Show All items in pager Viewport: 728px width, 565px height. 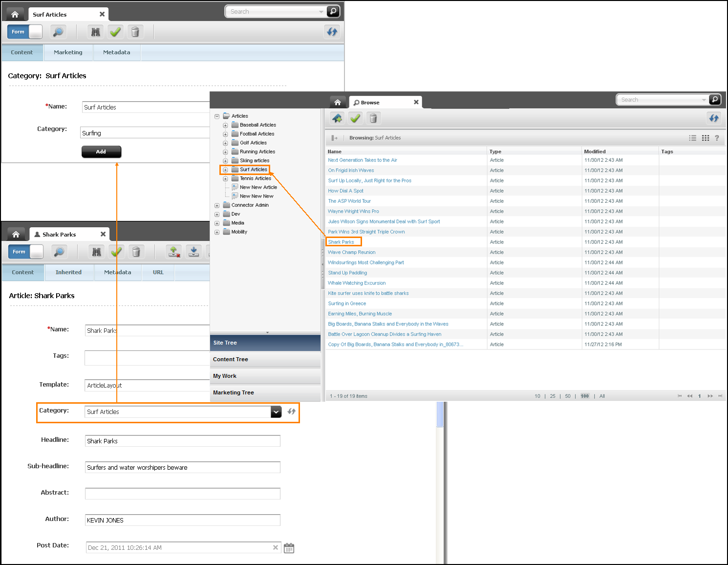point(602,396)
